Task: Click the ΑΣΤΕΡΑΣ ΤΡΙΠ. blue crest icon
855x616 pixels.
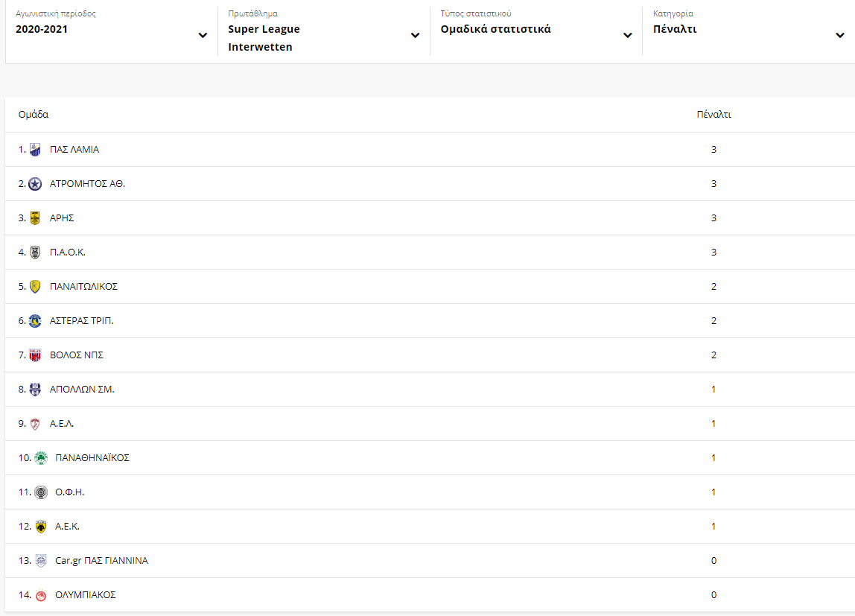Action: [35, 321]
